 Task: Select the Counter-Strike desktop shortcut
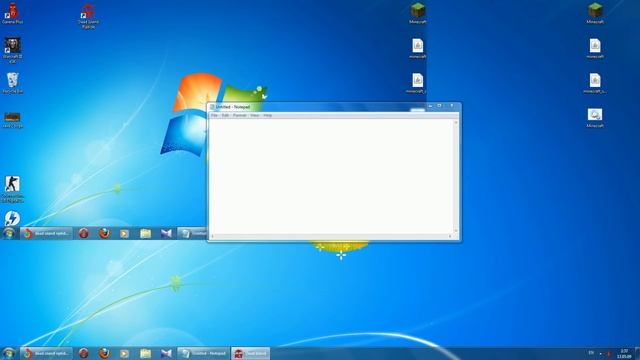coord(12,189)
